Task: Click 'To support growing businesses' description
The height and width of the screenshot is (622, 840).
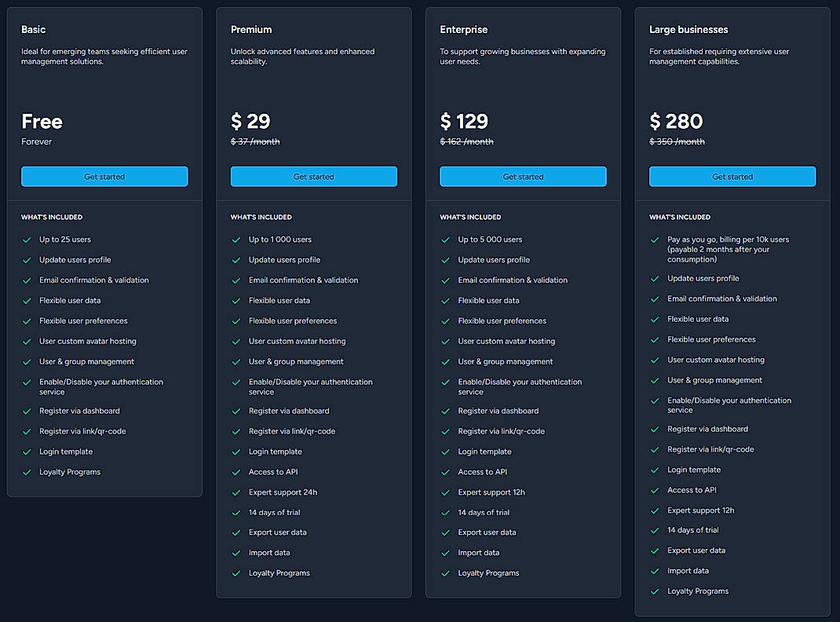Action: pos(523,57)
